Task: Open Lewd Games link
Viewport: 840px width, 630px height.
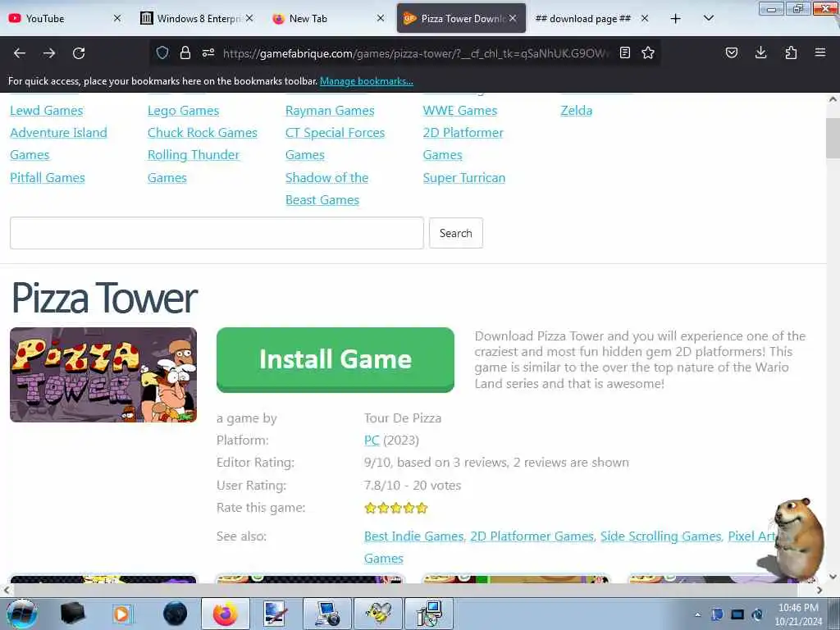Action: click(47, 111)
